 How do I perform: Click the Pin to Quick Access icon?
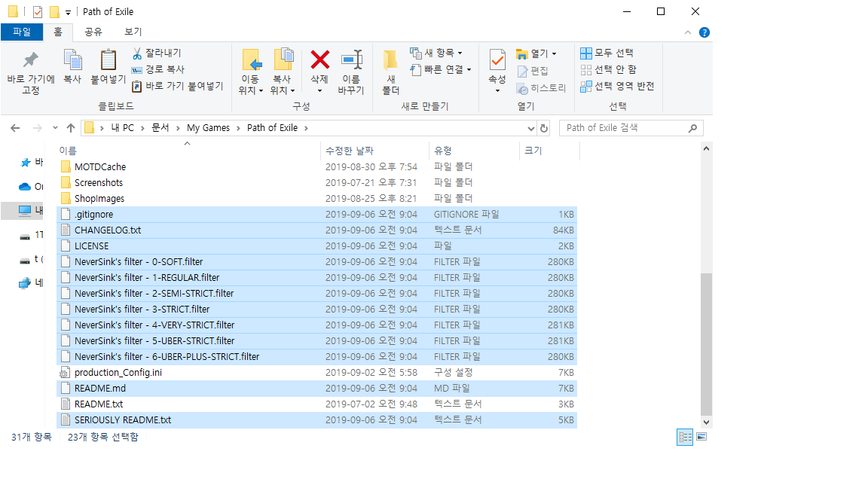click(x=30, y=59)
